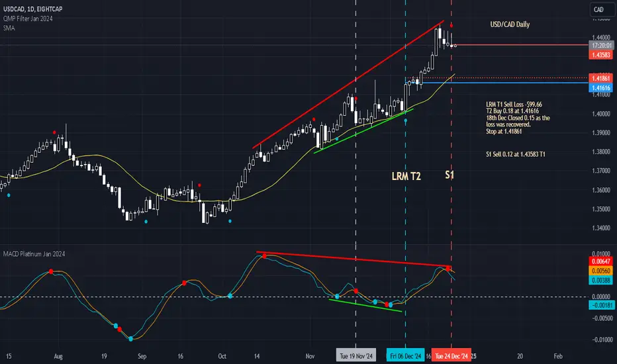Viewport: 617px width, 364px height.
Task: Click the USD/CAD Daily text annotation
Action: pos(510,24)
